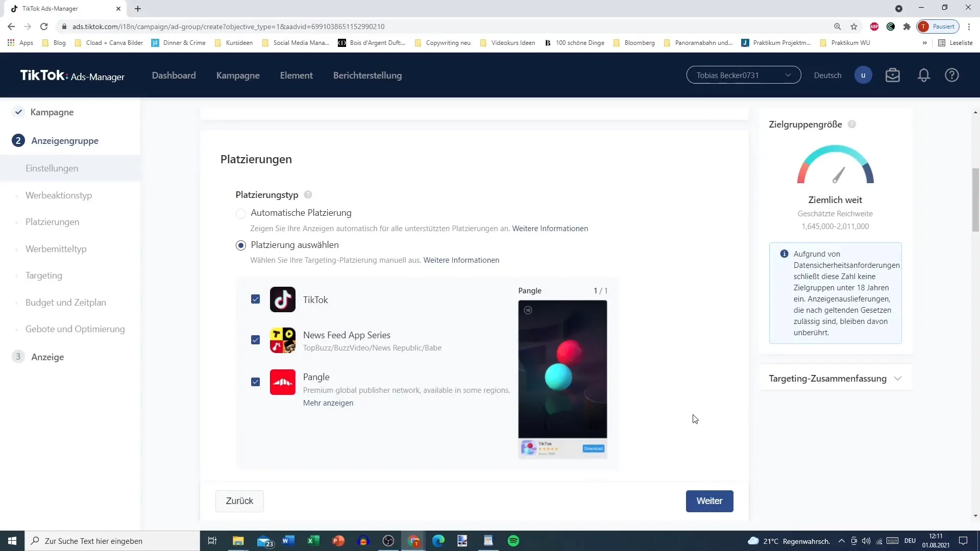
Task: Open the Windows Start menu
Action: (12, 541)
